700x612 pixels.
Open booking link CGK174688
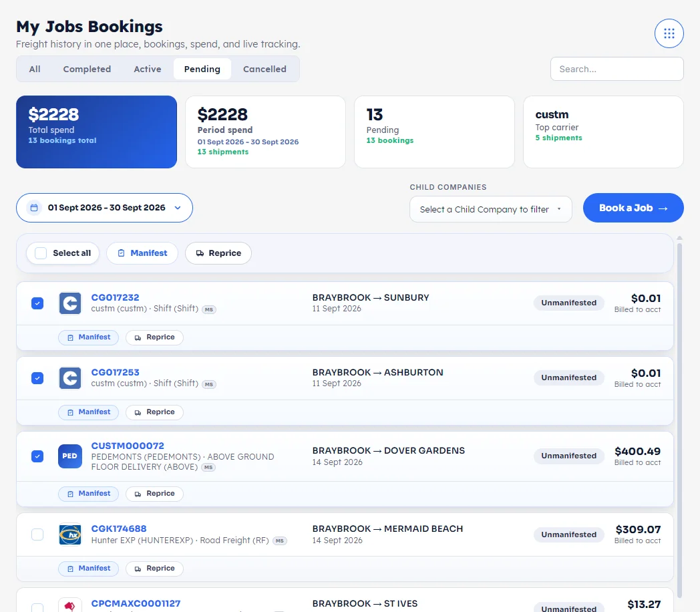[x=119, y=528]
